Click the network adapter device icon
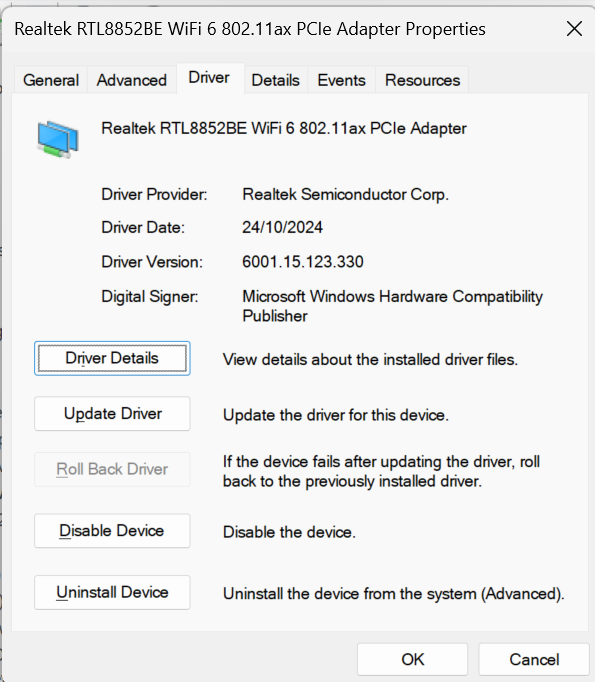This screenshot has width=595, height=682. click(x=58, y=139)
